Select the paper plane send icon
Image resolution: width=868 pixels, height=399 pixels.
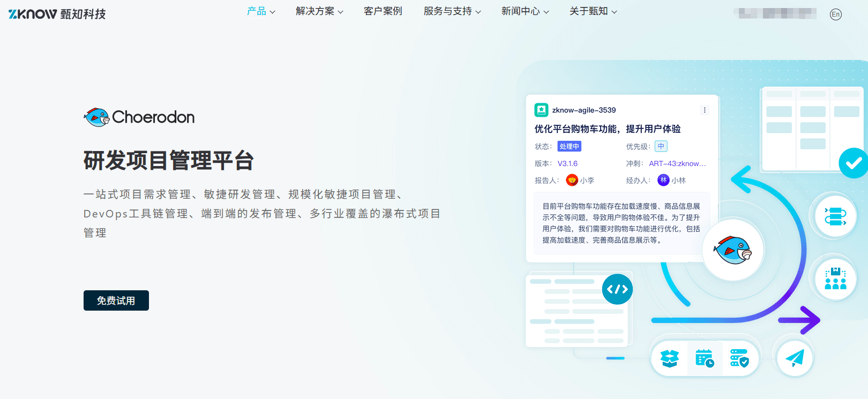795,358
